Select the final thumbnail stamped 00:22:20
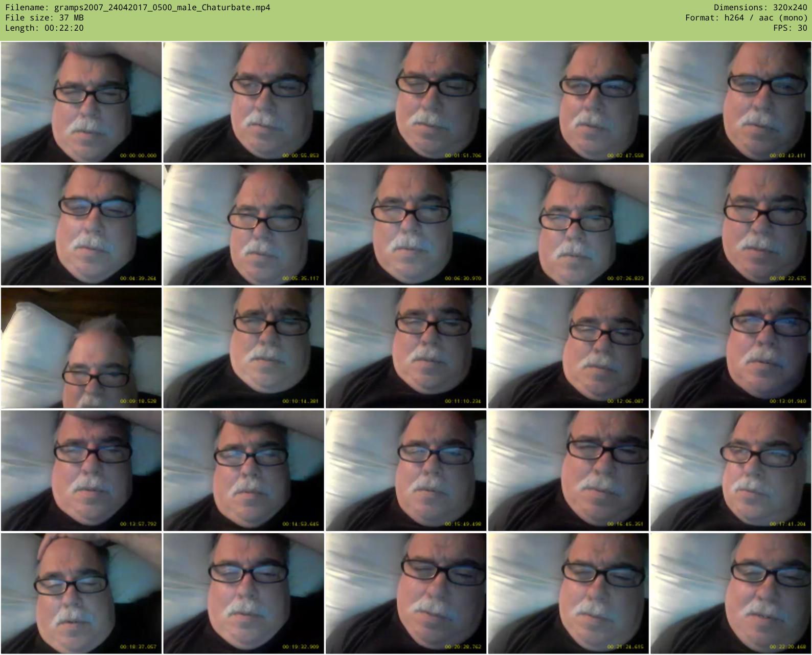 (x=731, y=594)
